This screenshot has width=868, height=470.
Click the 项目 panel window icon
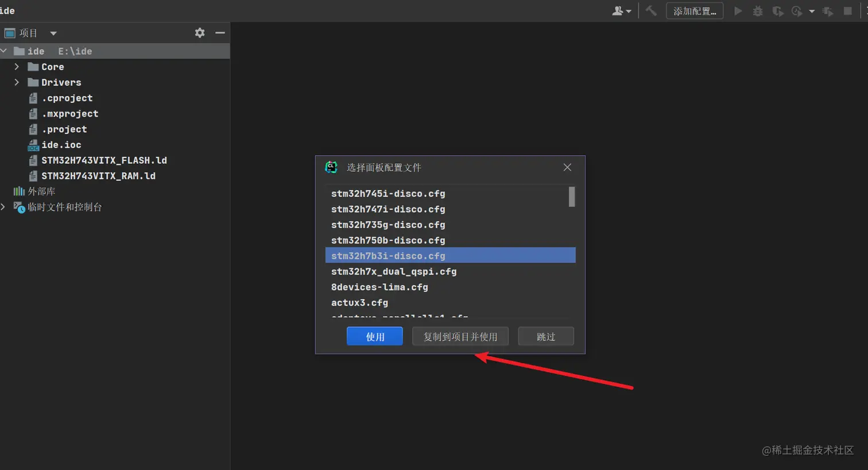pos(10,33)
